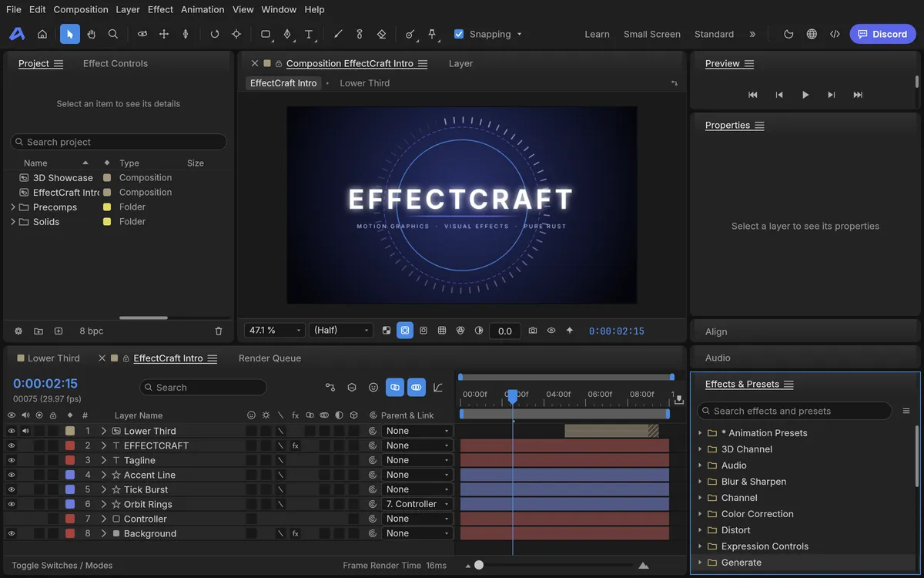Select the Clone Stamp tool
Viewport: 924px width, 578px height.
(360, 34)
